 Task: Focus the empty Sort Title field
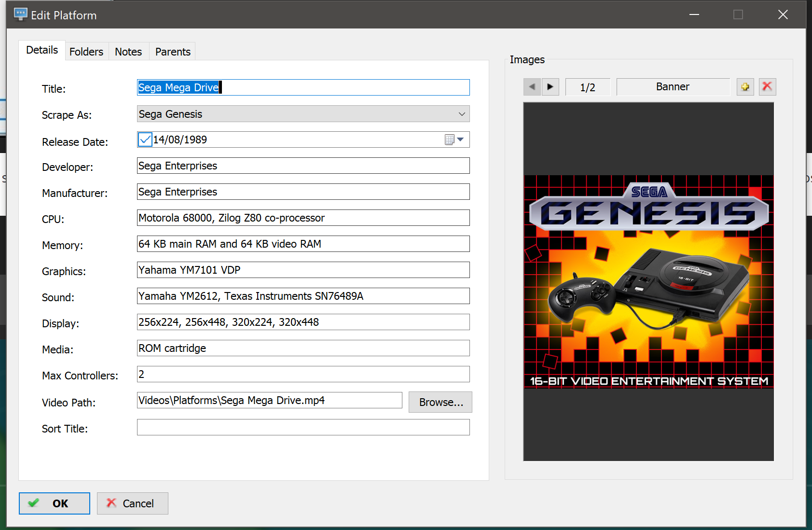point(303,427)
